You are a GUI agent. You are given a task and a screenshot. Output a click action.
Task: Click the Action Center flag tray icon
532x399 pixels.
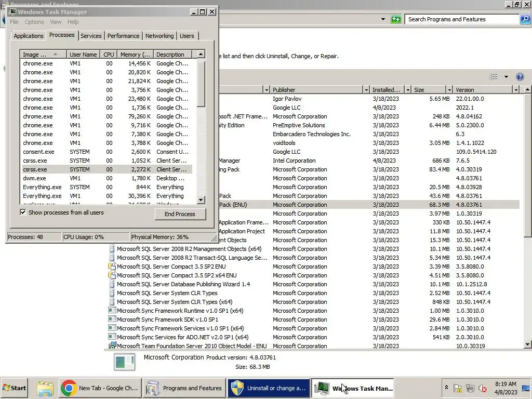[x=458, y=388]
